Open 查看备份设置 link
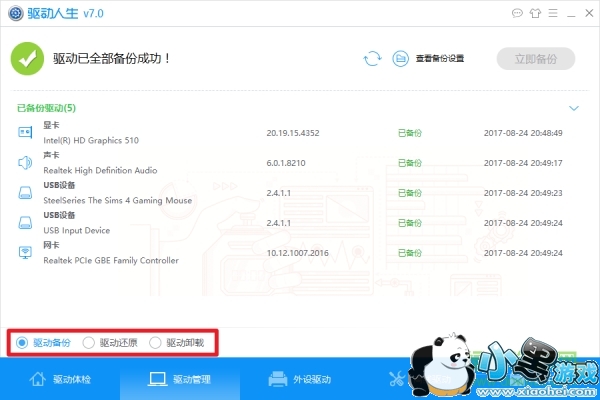Screen dimensions: 600x400 point(440,59)
